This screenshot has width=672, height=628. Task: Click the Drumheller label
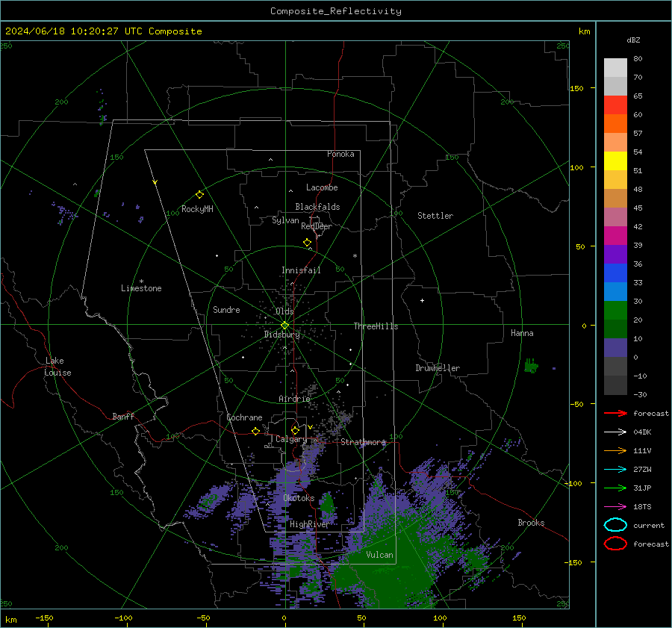(x=438, y=368)
